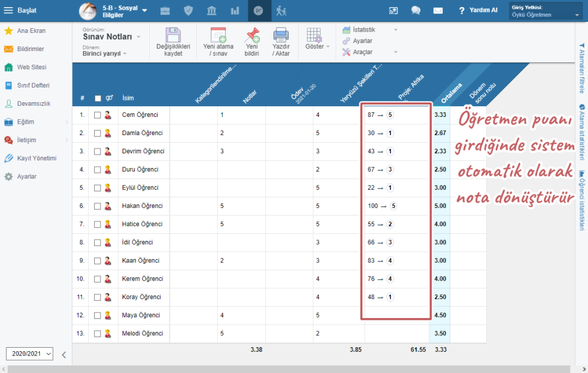Open the chat bubbles icon
This screenshot has width=588, height=373.
pyautogui.click(x=416, y=11)
